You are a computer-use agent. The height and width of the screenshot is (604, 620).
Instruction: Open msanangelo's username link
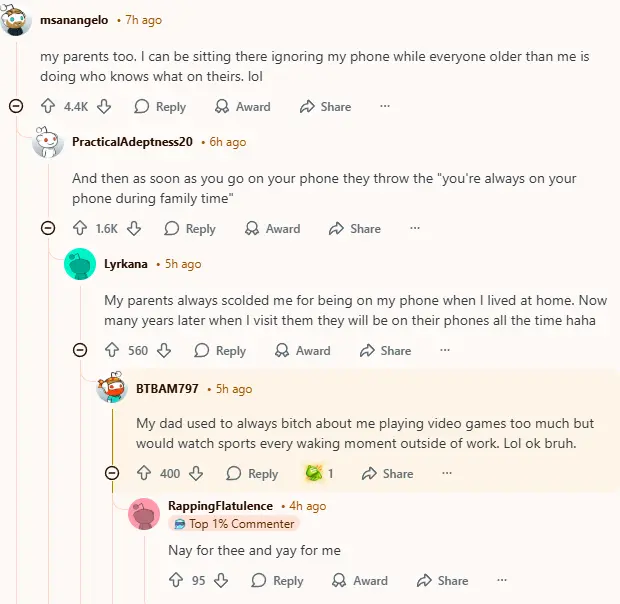tap(74, 20)
